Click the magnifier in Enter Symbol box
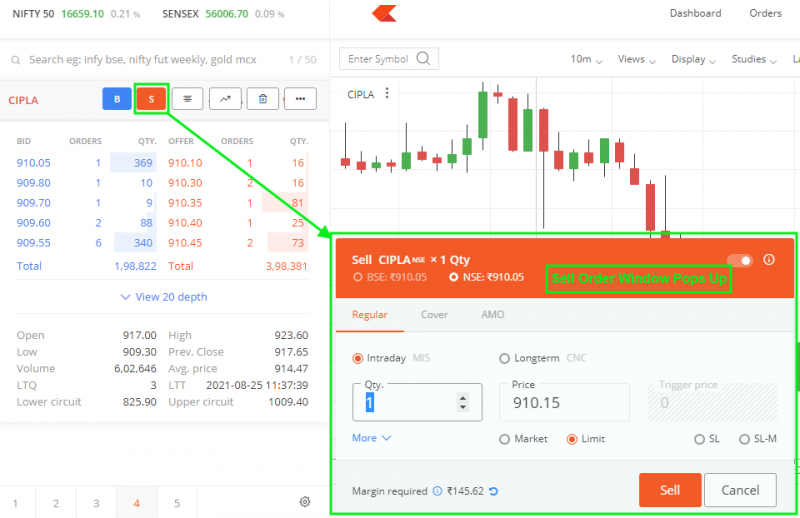 click(423, 59)
